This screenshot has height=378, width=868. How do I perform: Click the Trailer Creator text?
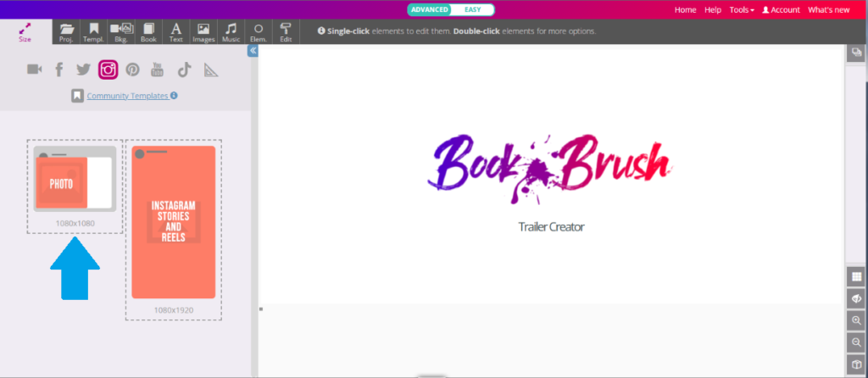(551, 226)
